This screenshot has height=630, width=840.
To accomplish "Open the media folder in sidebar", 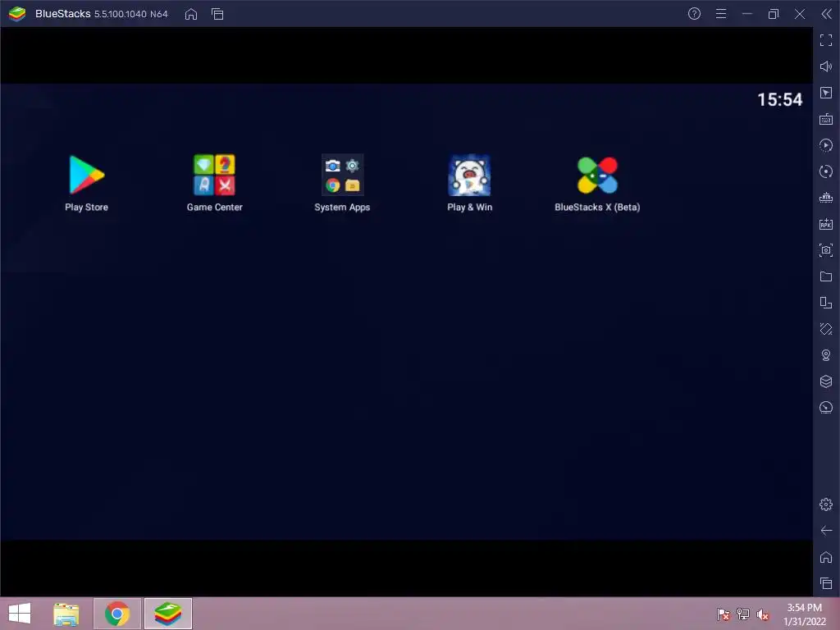I will point(826,276).
